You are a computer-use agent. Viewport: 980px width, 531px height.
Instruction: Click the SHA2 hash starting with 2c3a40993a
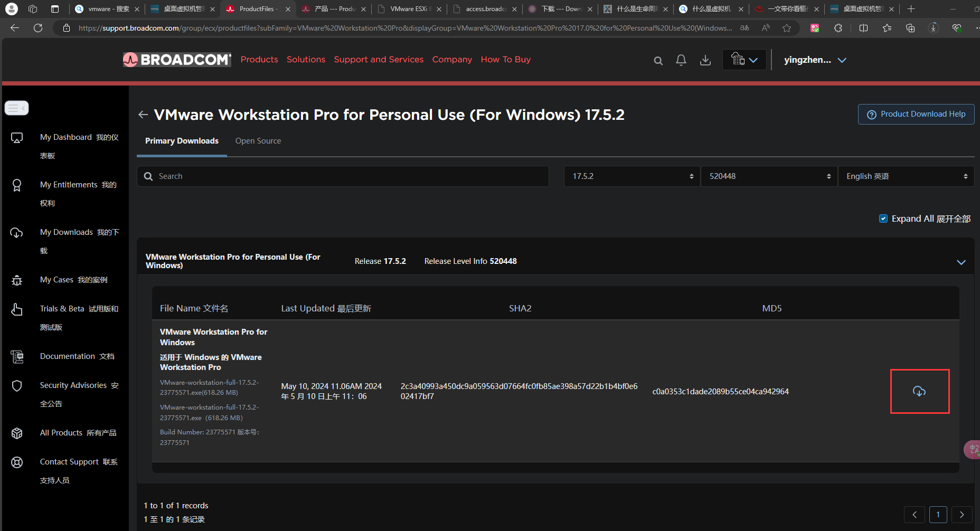pos(519,391)
